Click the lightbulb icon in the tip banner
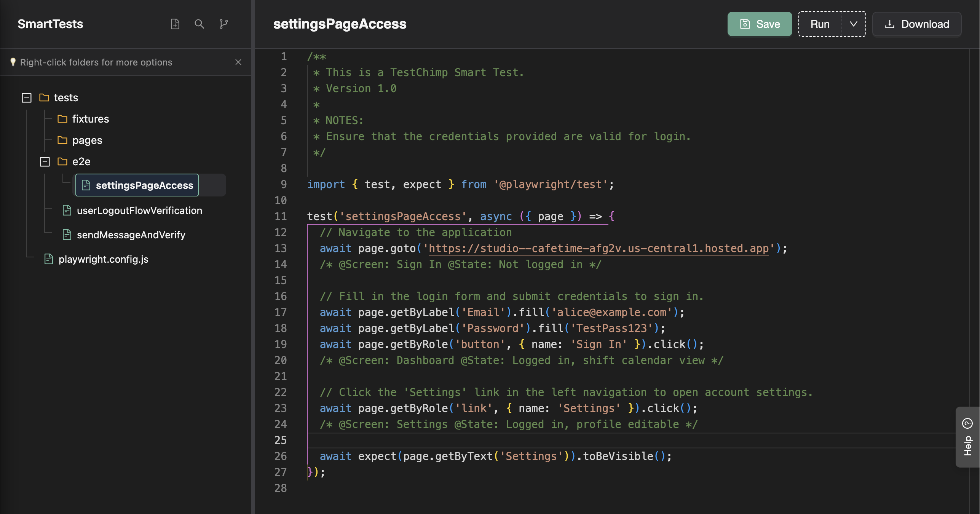Image resolution: width=980 pixels, height=514 pixels. (x=14, y=62)
